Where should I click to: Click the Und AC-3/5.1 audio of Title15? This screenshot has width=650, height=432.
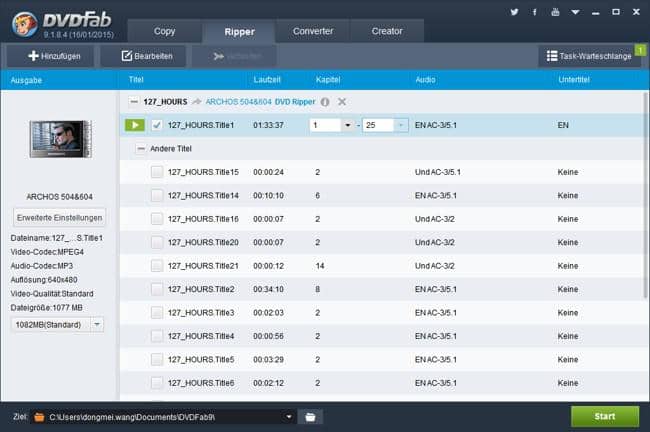[438, 172]
